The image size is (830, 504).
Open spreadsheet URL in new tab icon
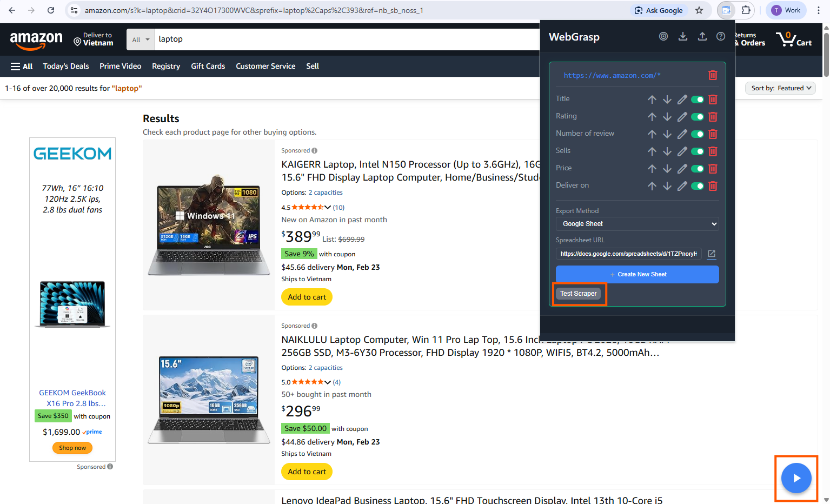712,254
